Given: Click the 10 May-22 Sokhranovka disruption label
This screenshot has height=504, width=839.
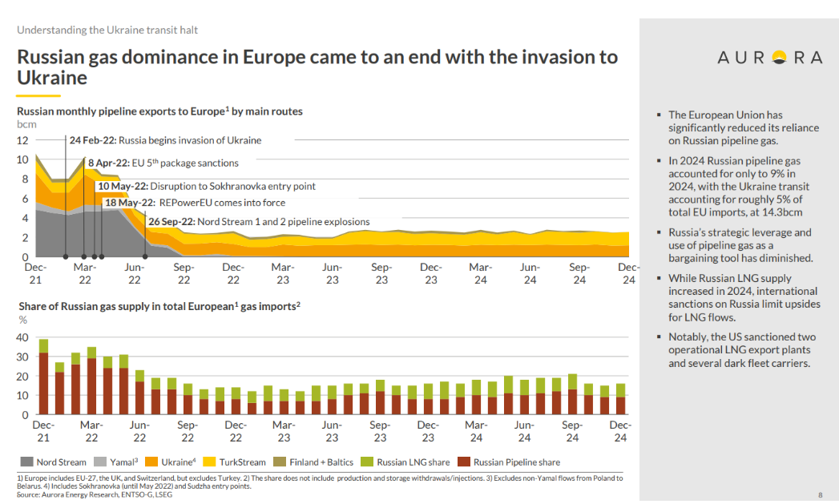Looking at the screenshot, I should (x=206, y=186).
